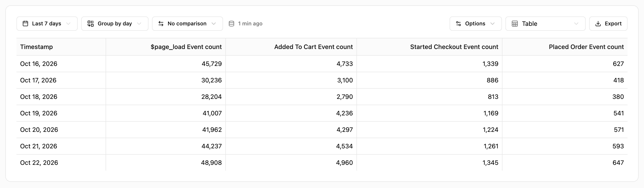
Task: Click the database cache icon near 1 min ago
Action: 232,24
